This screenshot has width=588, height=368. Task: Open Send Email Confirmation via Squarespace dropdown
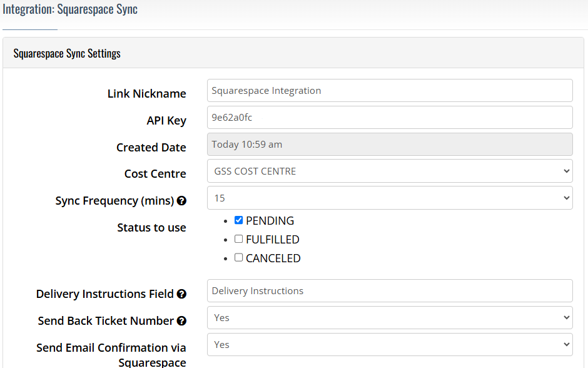pyautogui.click(x=390, y=345)
